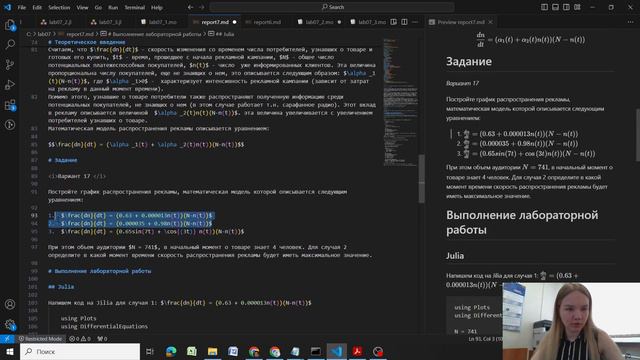Image resolution: width=640 pixels, height=360 pixels.
Task: Open the Accounts menu icon
Action: click(10, 304)
